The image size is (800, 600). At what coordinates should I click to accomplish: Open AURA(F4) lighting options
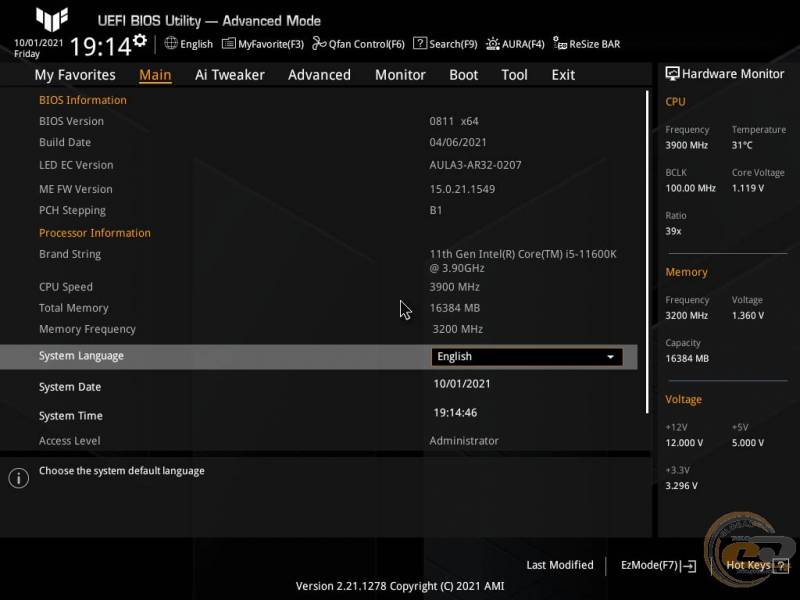pyautogui.click(x=515, y=44)
